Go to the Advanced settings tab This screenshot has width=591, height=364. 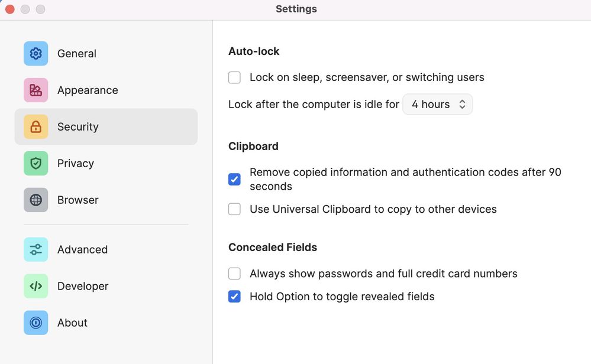coord(82,249)
